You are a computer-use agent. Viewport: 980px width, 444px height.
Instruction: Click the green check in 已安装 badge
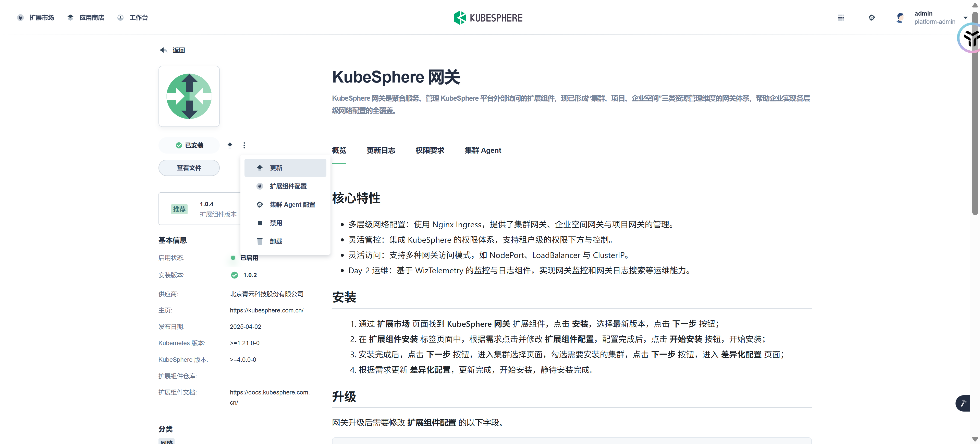point(179,145)
